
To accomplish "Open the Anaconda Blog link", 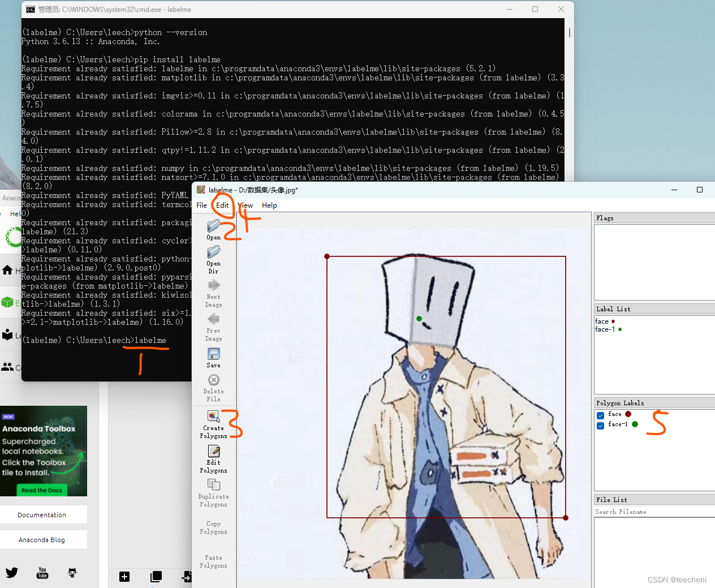I will (42, 540).
